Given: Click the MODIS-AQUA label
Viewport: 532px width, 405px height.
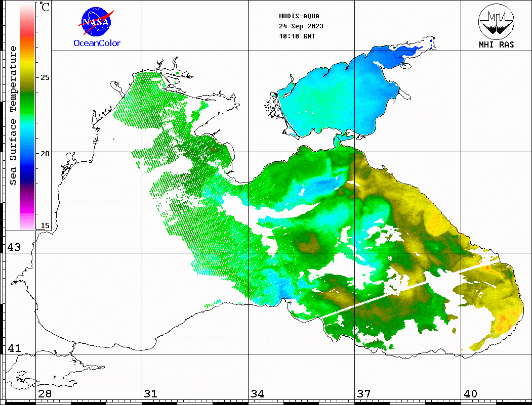Looking at the screenshot, I should point(299,16).
